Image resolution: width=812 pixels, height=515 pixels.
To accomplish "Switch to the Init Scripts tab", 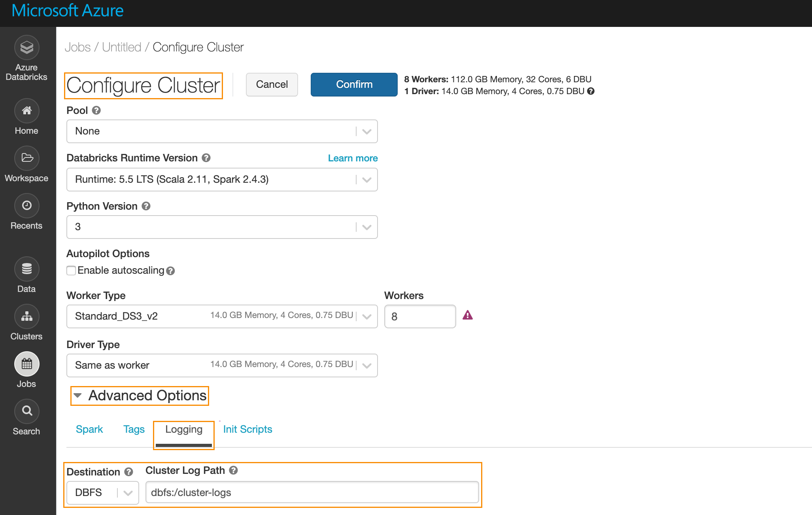I will 247,429.
